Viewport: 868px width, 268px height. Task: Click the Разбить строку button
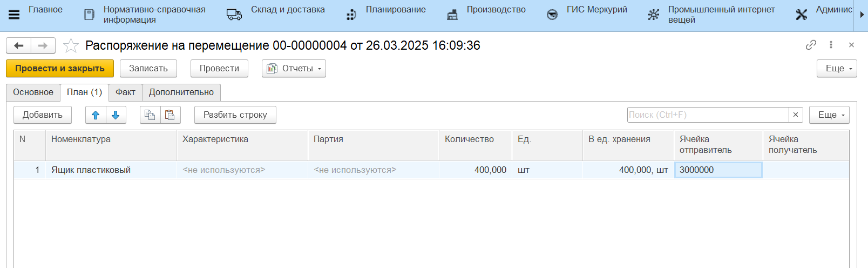click(235, 115)
